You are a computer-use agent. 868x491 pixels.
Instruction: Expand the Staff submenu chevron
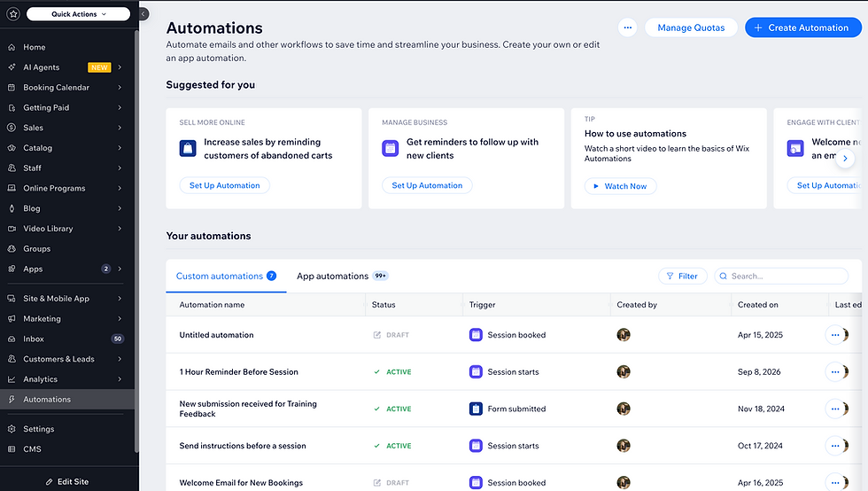120,168
